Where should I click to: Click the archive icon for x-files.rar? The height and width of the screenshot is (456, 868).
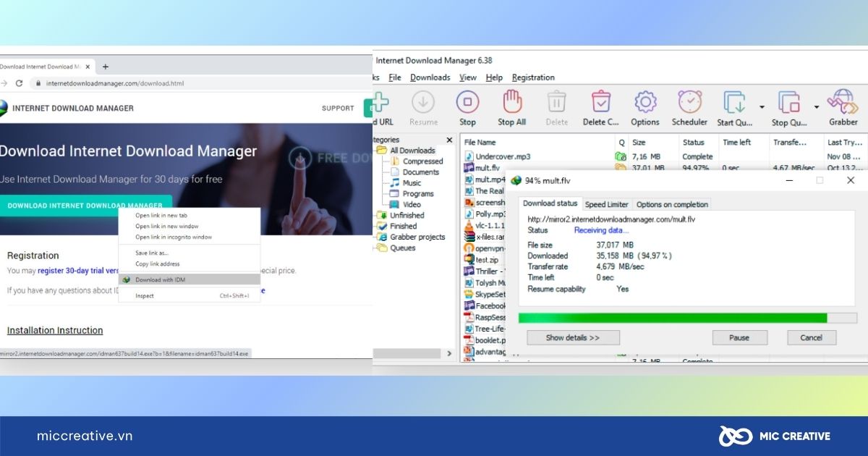pyautogui.click(x=469, y=237)
